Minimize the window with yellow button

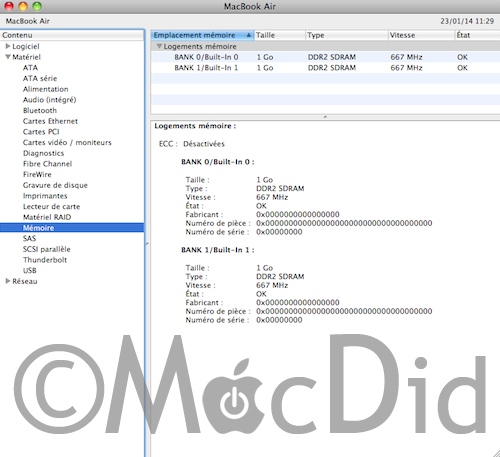coord(23,6)
